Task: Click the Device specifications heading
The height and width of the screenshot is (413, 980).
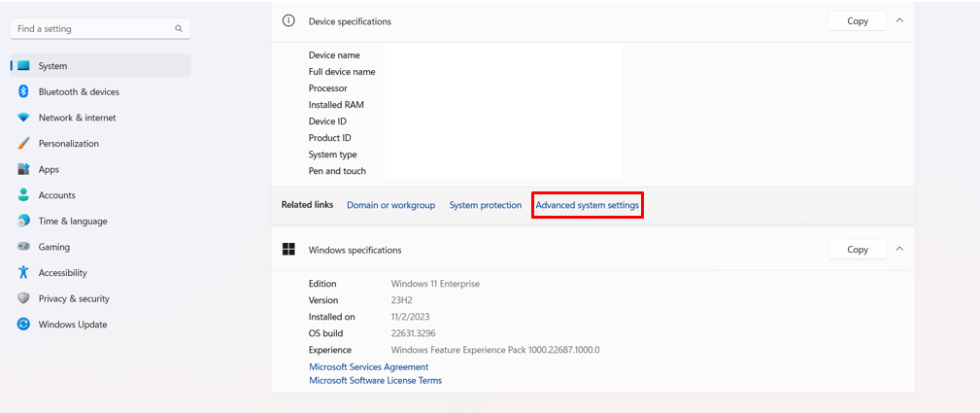Action: [x=350, y=21]
